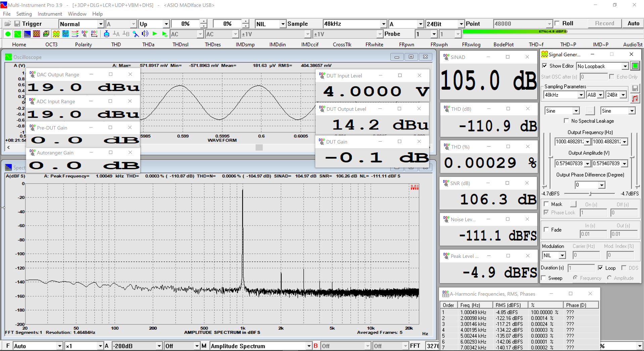This screenshot has height=351, width=644.
Task: Enable the Fade checkbox
Action: click(546, 230)
